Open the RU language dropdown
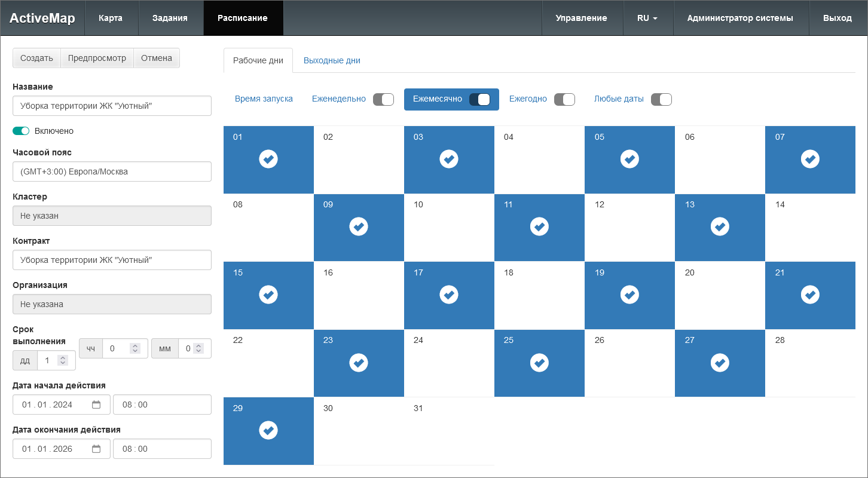 (x=647, y=18)
